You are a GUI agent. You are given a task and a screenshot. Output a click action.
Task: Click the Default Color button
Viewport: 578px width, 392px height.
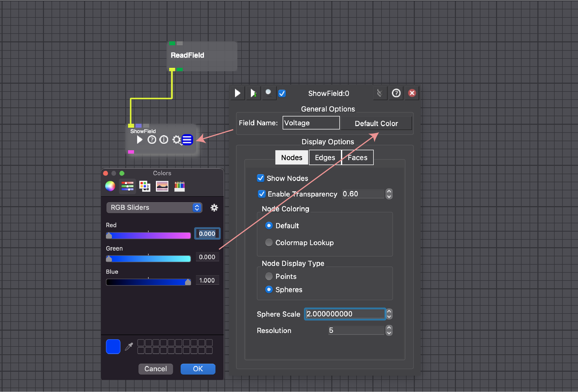[376, 123]
